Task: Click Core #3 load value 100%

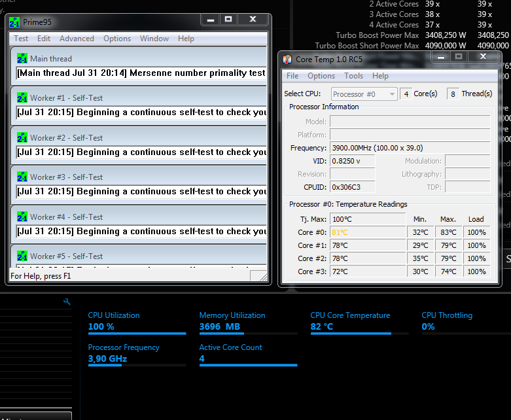Action: point(476,271)
